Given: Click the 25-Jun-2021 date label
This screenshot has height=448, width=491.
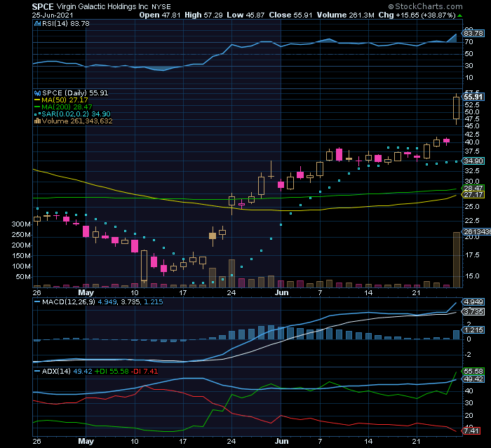Looking at the screenshot, I should [53, 15].
